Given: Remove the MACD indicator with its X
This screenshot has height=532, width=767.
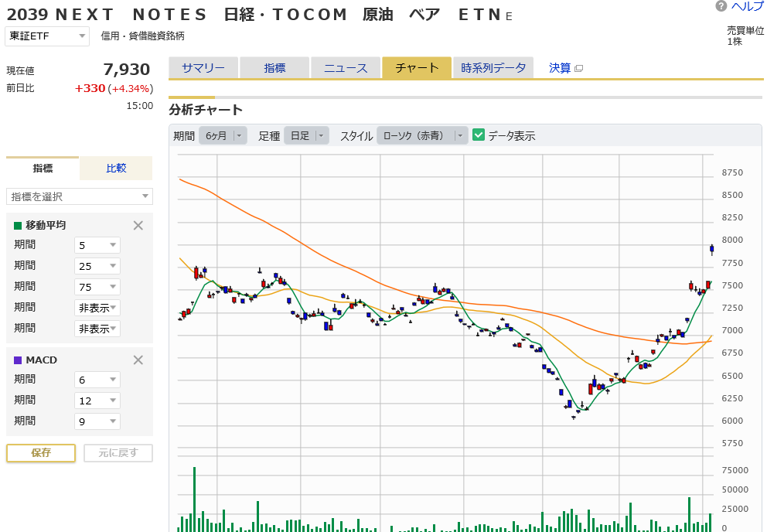Looking at the screenshot, I should tap(138, 360).
